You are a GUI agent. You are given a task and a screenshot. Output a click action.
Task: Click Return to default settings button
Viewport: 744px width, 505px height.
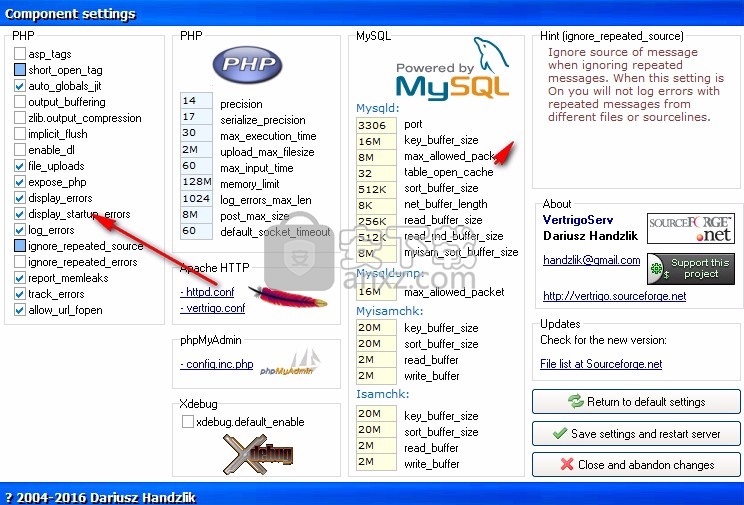[x=636, y=402]
